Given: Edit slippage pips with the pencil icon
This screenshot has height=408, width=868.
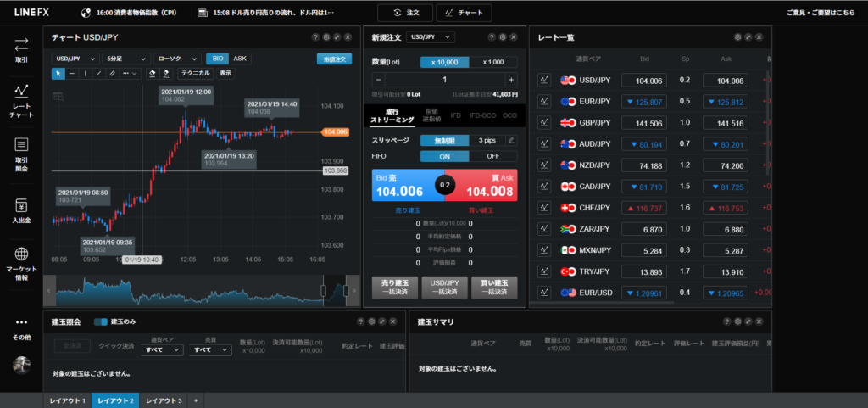Looking at the screenshot, I should [x=511, y=140].
